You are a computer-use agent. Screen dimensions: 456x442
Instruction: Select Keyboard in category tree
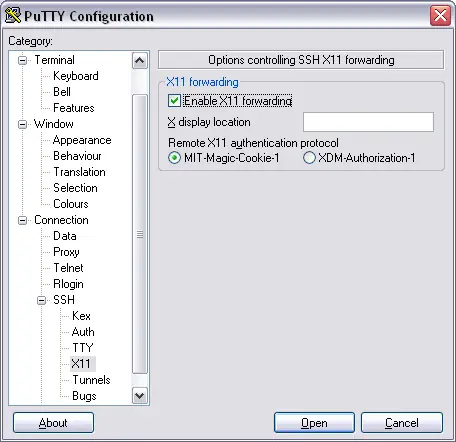click(x=76, y=76)
